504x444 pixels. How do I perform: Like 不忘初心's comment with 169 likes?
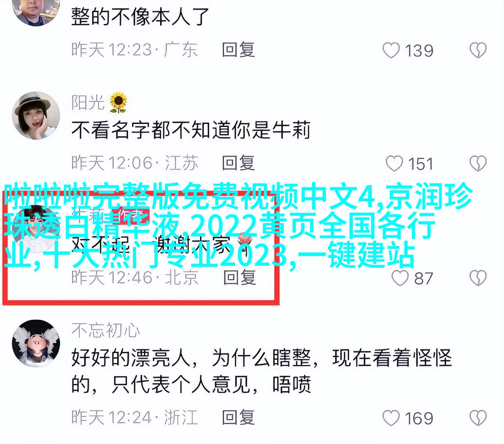pyautogui.click(x=391, y=418)
